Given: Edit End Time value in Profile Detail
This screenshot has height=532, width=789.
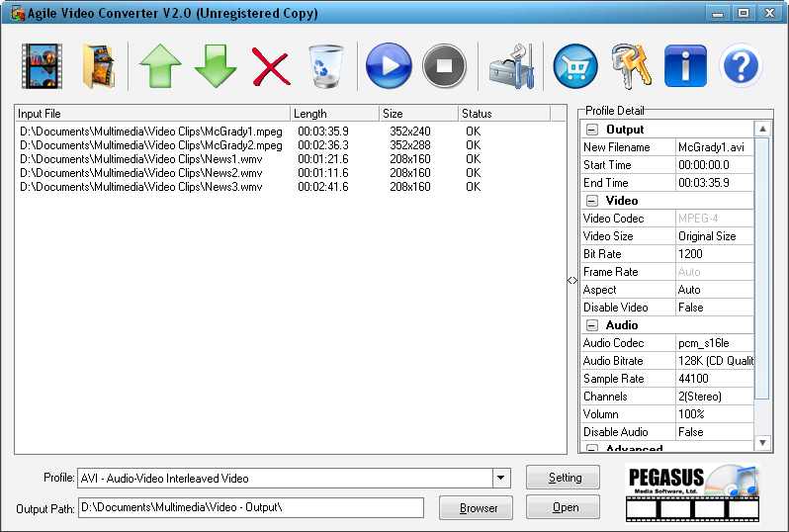Looking at the screenshot, I should [715, 183].
